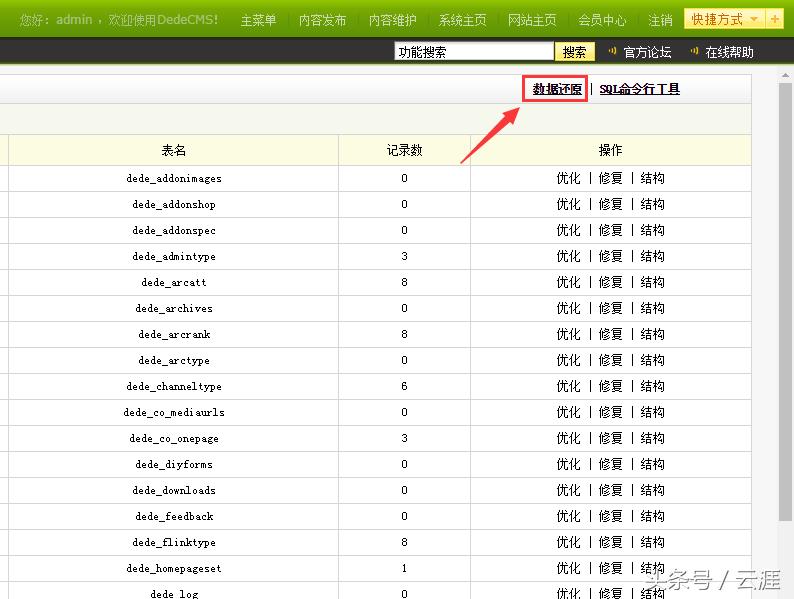Click the scrollbar up arrow
Viewport: 794px width, 599px height.
[785, 75]
